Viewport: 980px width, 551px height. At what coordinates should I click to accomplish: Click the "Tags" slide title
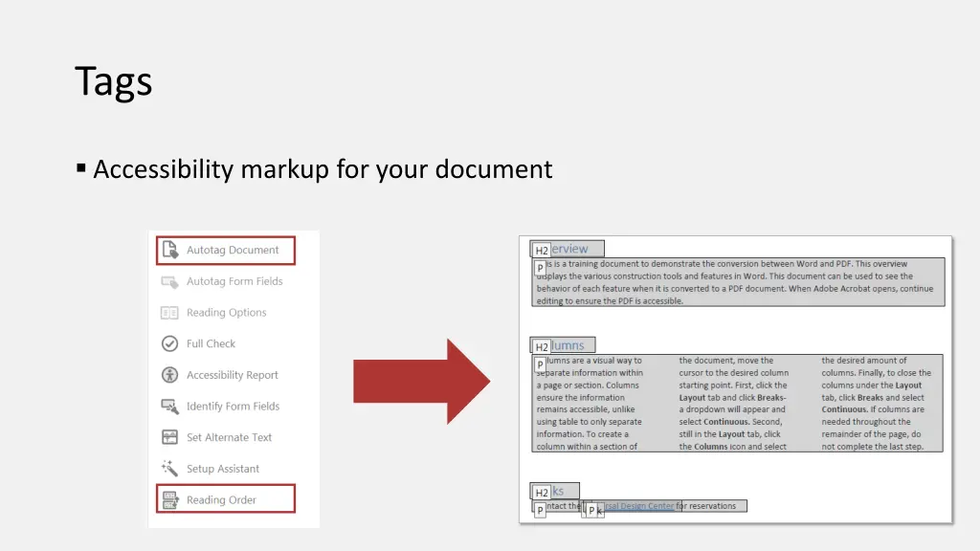(x=114, y=81)
